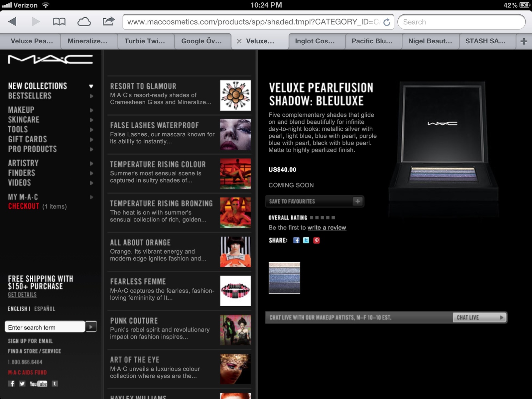Open Temperature Rising Bronzing collection

tap(180, 212)
